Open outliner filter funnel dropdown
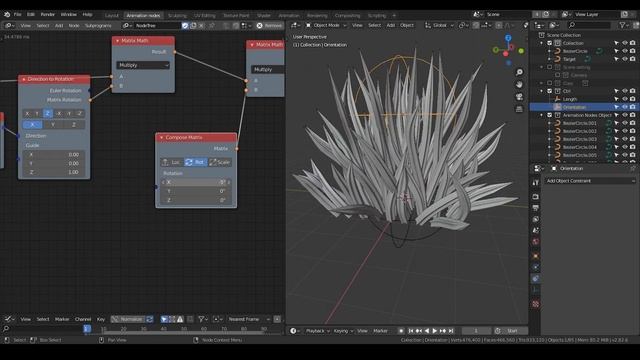The image size is (640, 360). click(x=624, y=25)
